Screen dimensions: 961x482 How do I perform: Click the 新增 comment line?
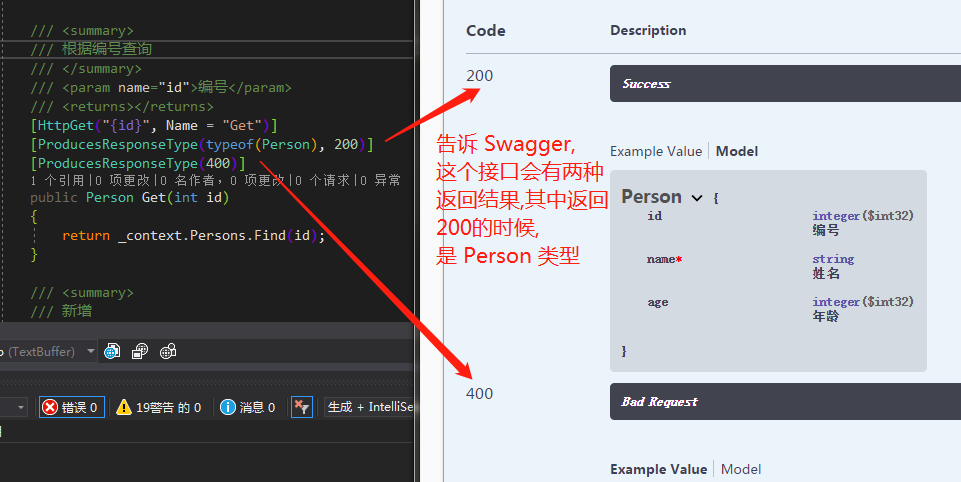pyautogui.click(x=61, y=312)
